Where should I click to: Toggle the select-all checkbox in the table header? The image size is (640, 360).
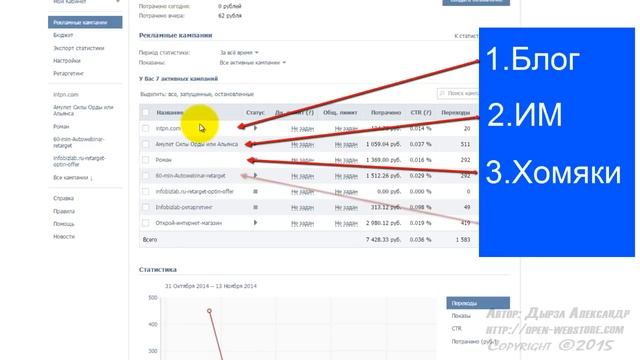click(146, 112)
